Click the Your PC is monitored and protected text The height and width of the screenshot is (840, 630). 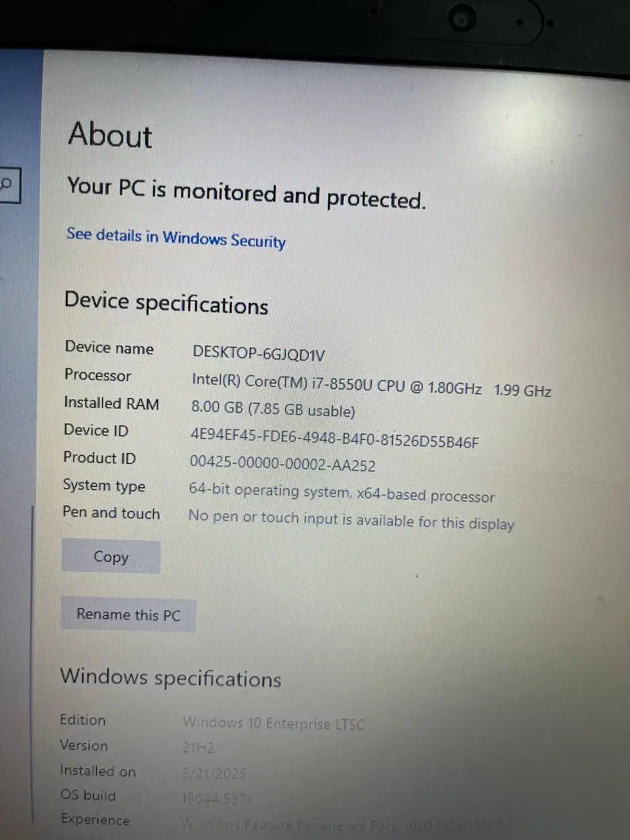click(x=247, y=192)
